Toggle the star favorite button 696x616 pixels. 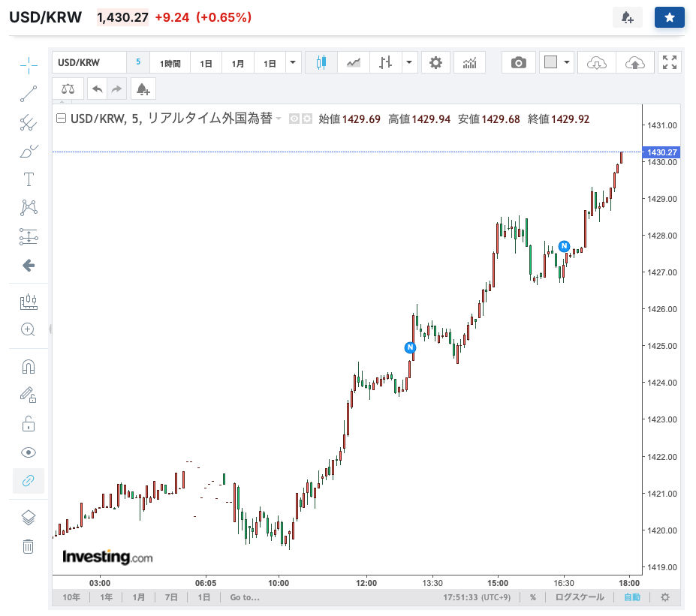point(669,17)
